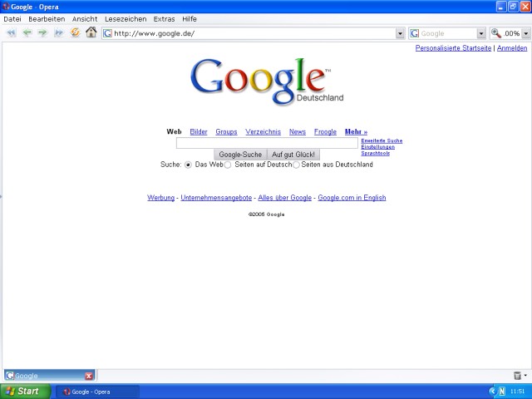Open the Sprachtools link
Image resolution: width=532 pixels, height=399 pixels.
[x=375, y=153]
